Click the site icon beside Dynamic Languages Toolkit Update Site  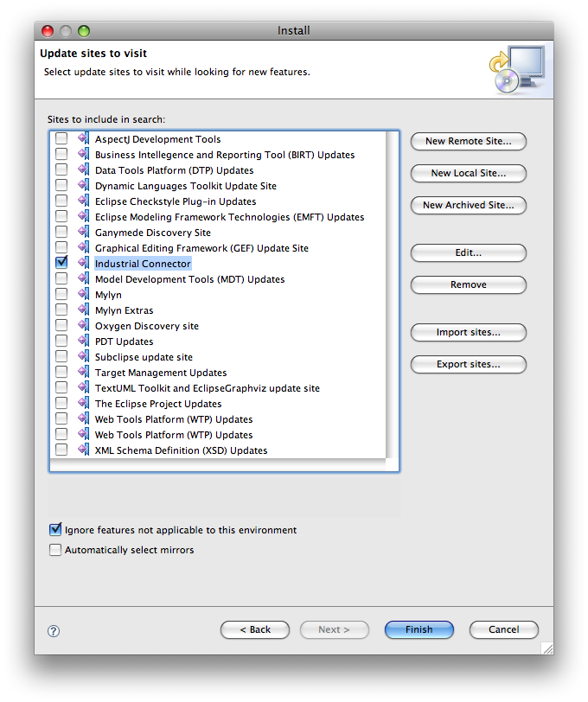83,185
